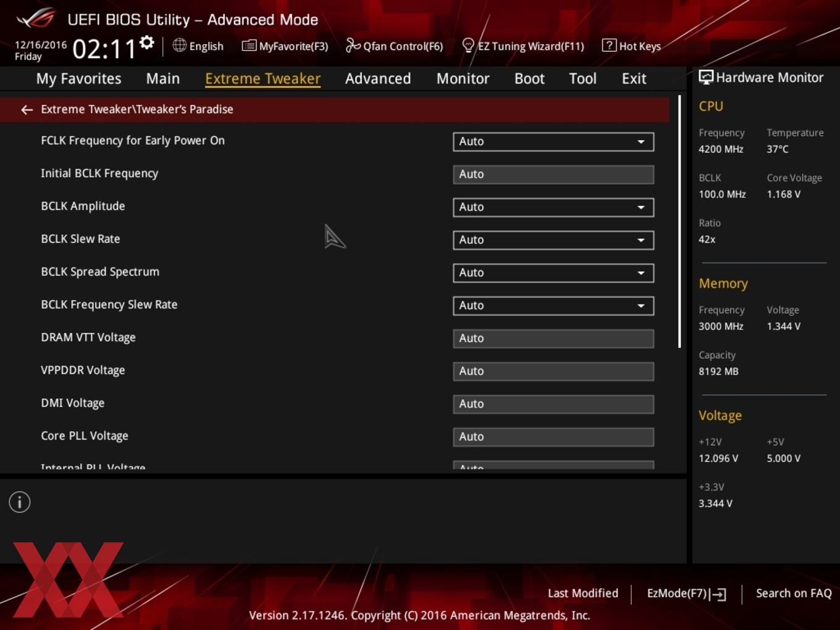The width and height of the screenshot is (840, 630).
Task: Click the DRAM VTT Voltage field
Action: click(x=553, y=338)
